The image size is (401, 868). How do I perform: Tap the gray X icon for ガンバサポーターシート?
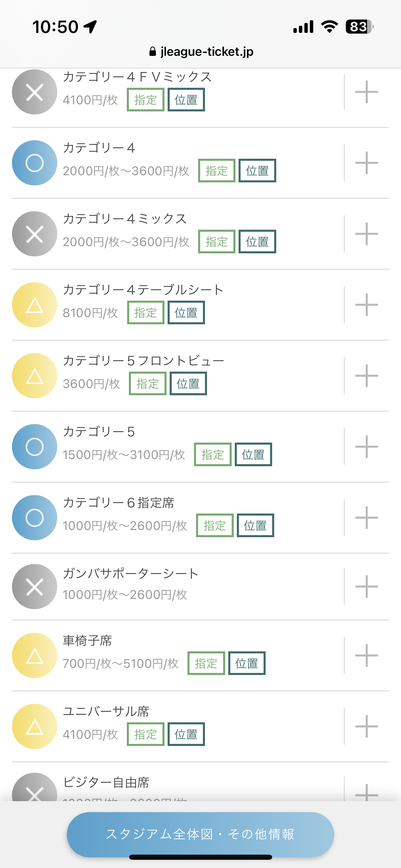(x=35, y=587)
